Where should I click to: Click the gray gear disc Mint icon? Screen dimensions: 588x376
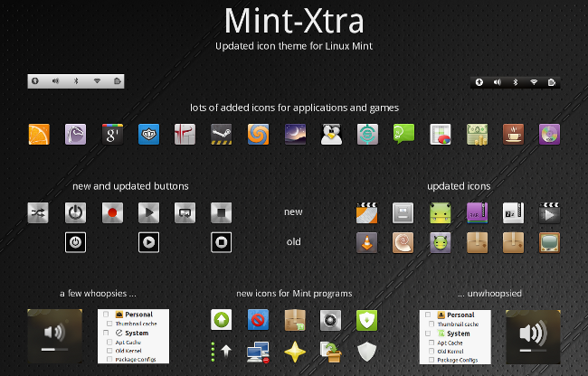(x=330, y=320)
